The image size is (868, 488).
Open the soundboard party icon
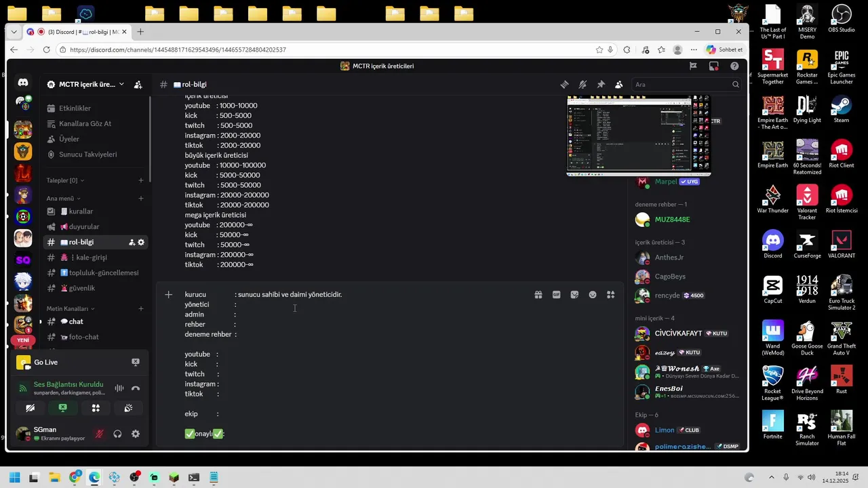click(x=128, y=408)
